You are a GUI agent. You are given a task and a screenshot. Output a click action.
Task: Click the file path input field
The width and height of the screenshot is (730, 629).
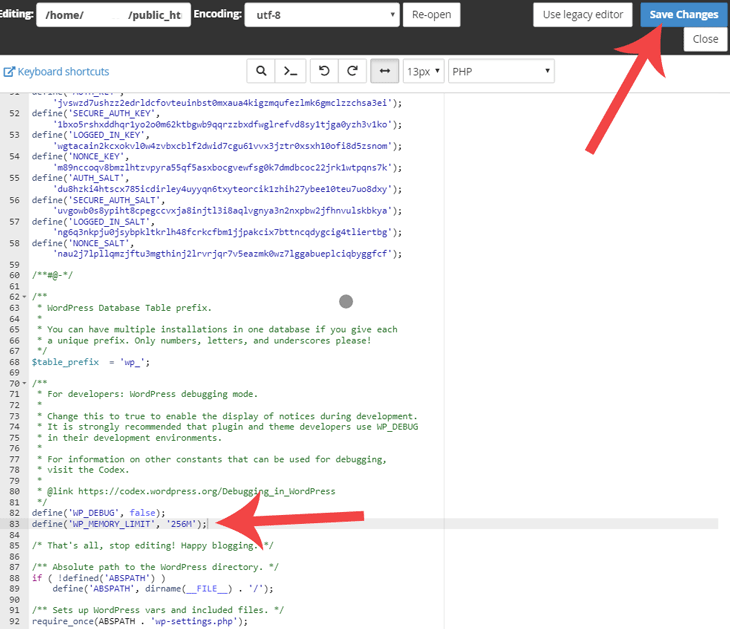pyautogui.click(x=114, y=15)
